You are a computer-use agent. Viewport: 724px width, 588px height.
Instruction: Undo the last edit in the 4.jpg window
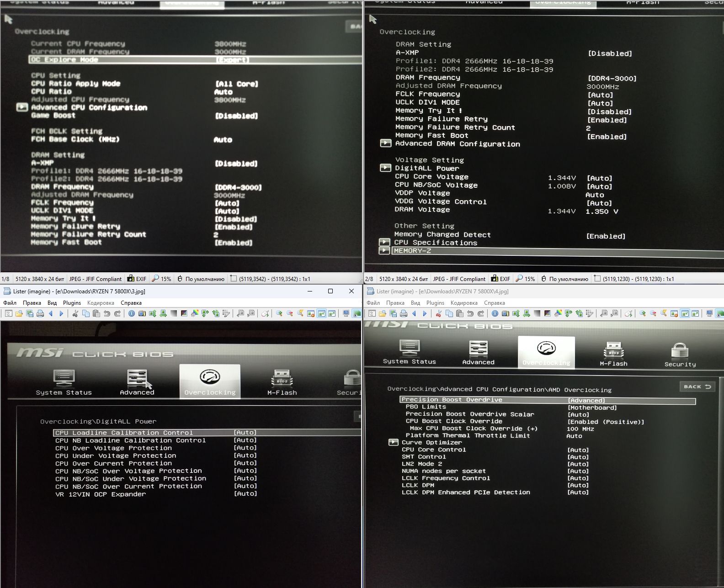point(470,313)
